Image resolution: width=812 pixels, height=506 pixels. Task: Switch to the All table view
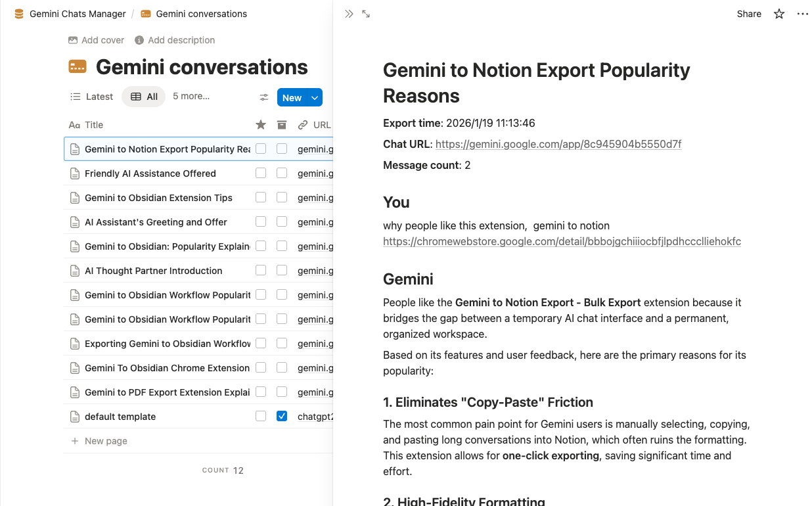(x=143, y=96)
